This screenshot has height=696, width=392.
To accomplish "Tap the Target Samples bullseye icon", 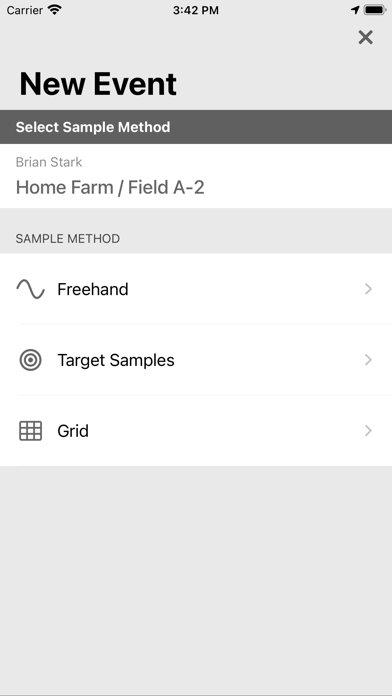I will click(31, 360).
